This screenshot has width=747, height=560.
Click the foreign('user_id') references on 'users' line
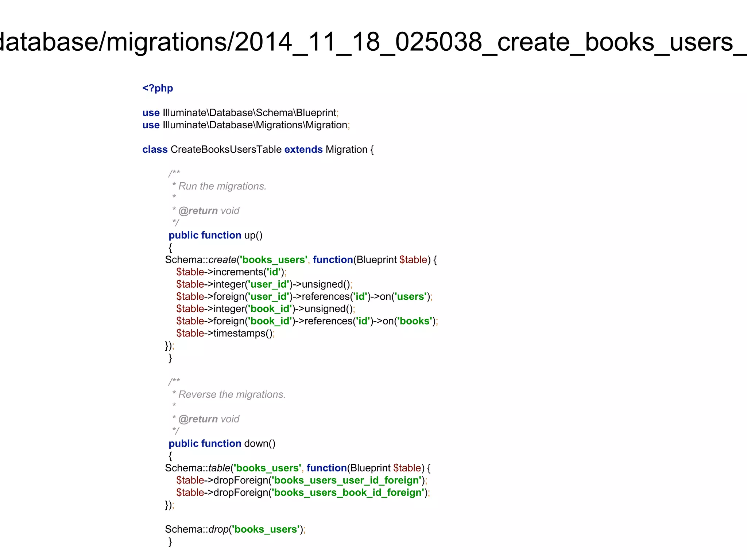pyautogui.click(x=305, y=296)
